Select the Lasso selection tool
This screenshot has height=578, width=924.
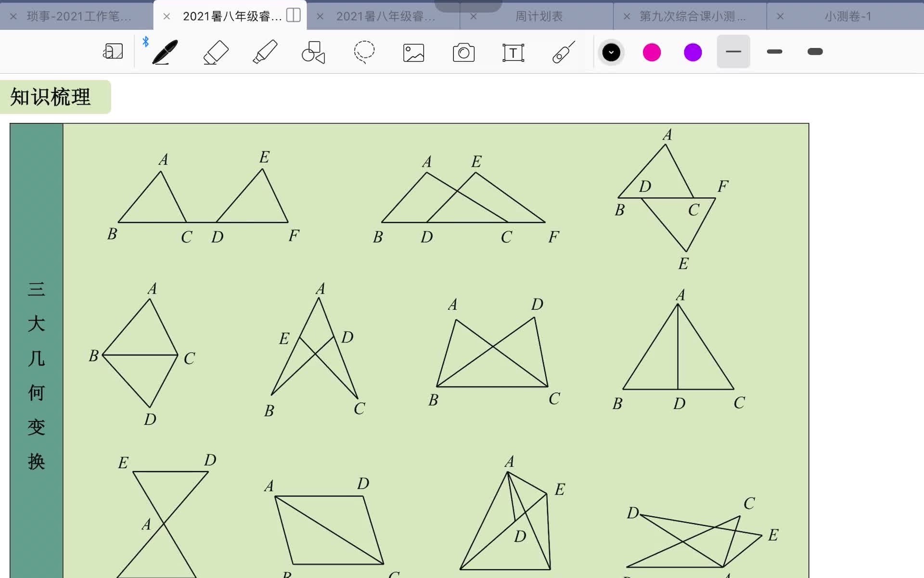pos(364,52)
